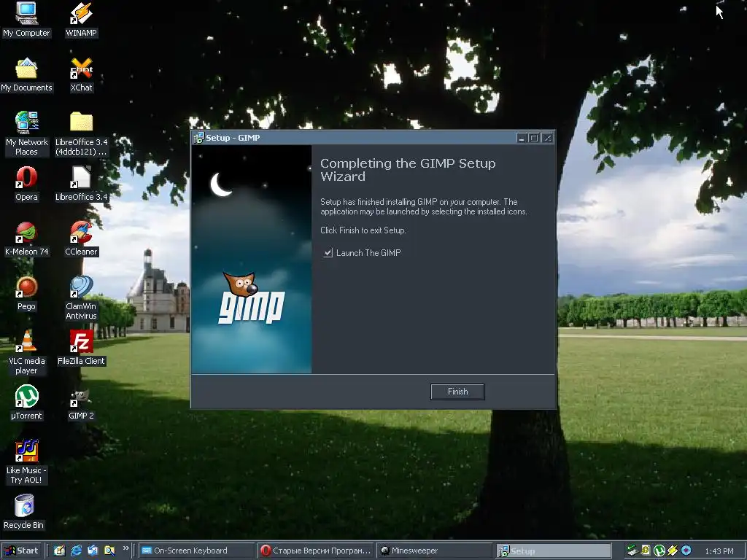This screenshot has height=560, width=747.
Task: Select the K-Meleon 74 shortcut
Action: pos(26,238)
